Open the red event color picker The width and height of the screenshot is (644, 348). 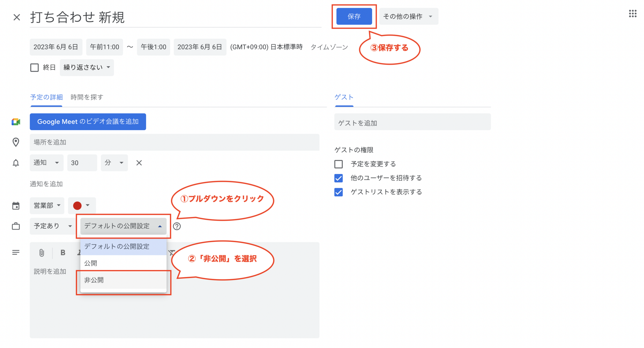pos(82,205)
